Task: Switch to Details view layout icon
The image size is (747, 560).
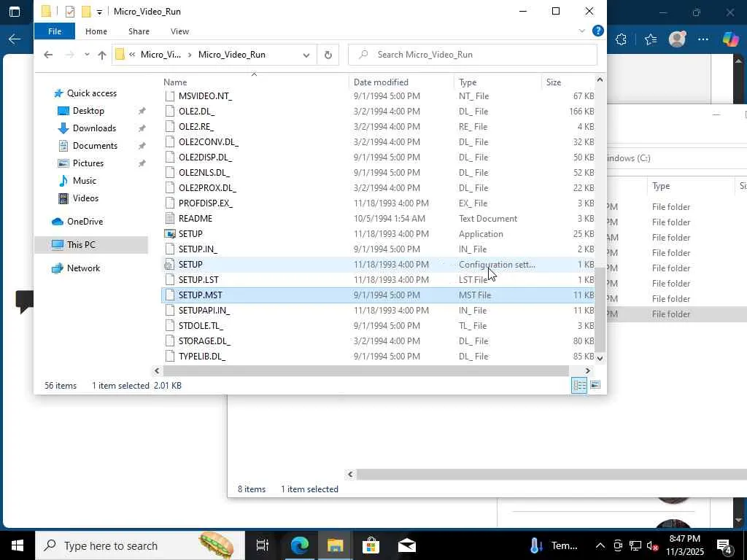Action: (578, 385)
